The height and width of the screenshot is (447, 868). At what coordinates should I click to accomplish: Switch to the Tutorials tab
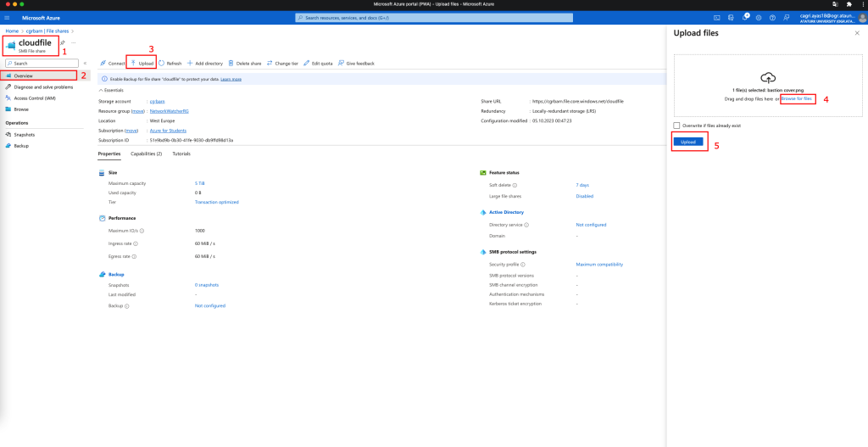181,154
